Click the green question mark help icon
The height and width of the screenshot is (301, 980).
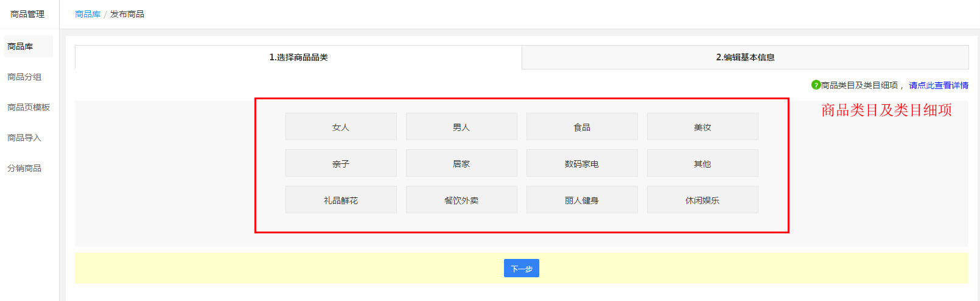(816, 85)
